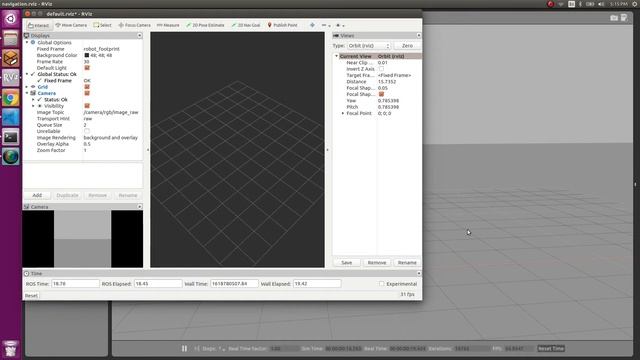
Task: Close the Time panel
Action: pyautogui.click(x=419, y=273)
